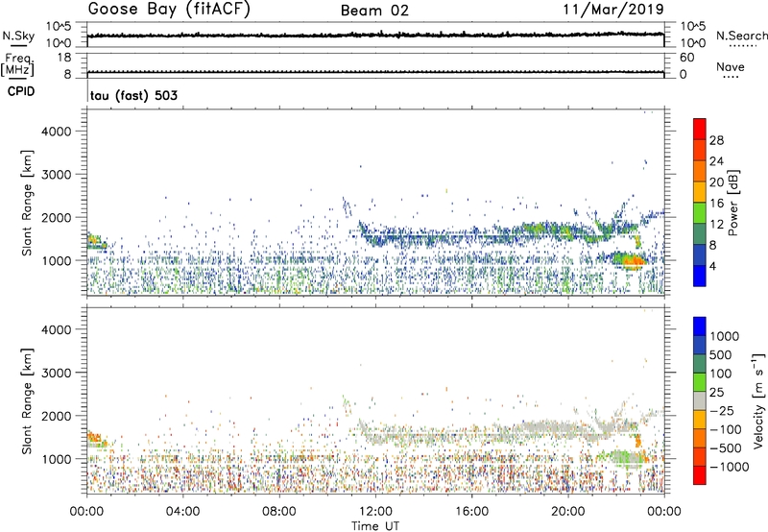Click the 'N.Search' legend label
This screenshot has width=768, height=532.
[741, 36]
